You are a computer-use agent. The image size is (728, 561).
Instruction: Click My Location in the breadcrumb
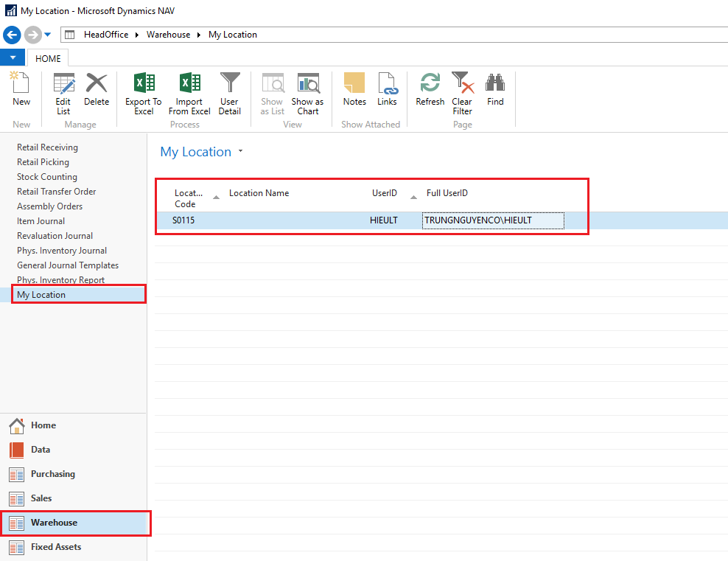pyautogui.click(x=233, y=35)
